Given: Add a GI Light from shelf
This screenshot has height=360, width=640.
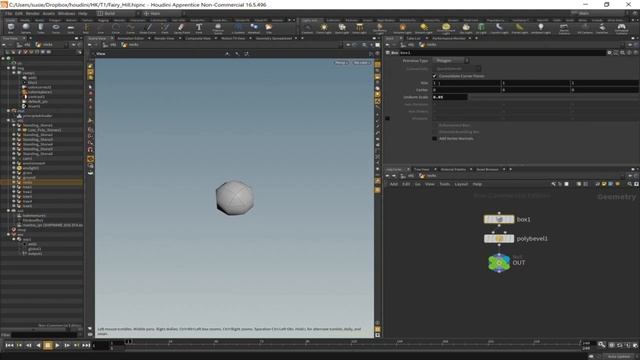Looking at the screenshot, I should coord(481,29).
